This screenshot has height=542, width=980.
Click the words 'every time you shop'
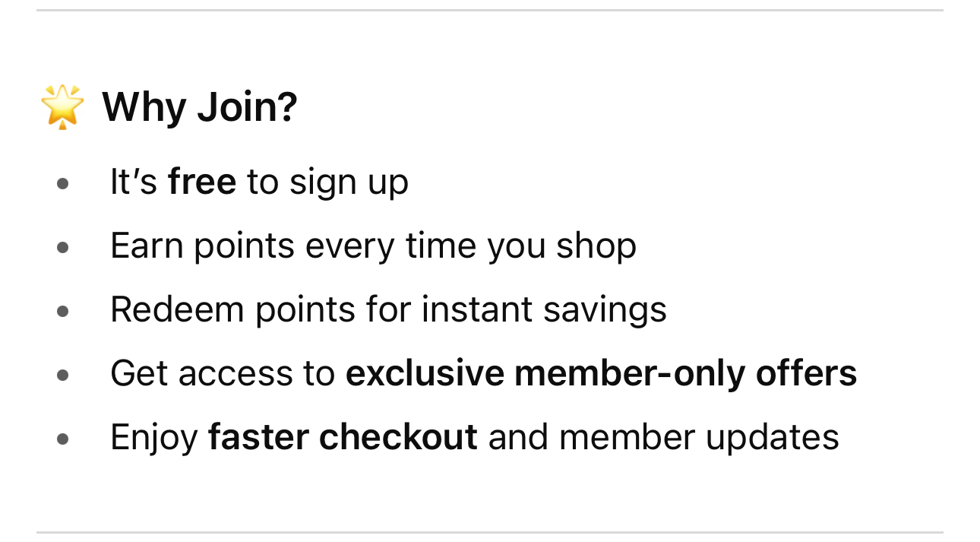470,246
